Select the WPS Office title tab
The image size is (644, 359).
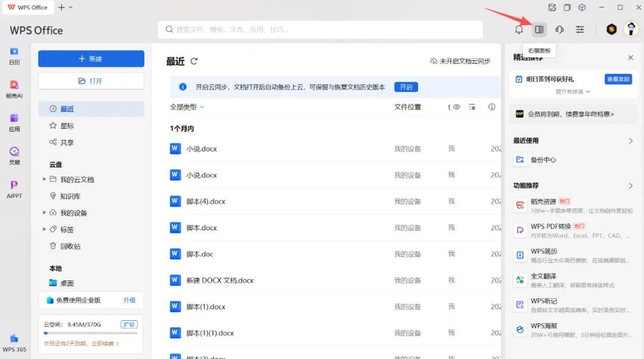pyautogui.click(x=27, y=7)
